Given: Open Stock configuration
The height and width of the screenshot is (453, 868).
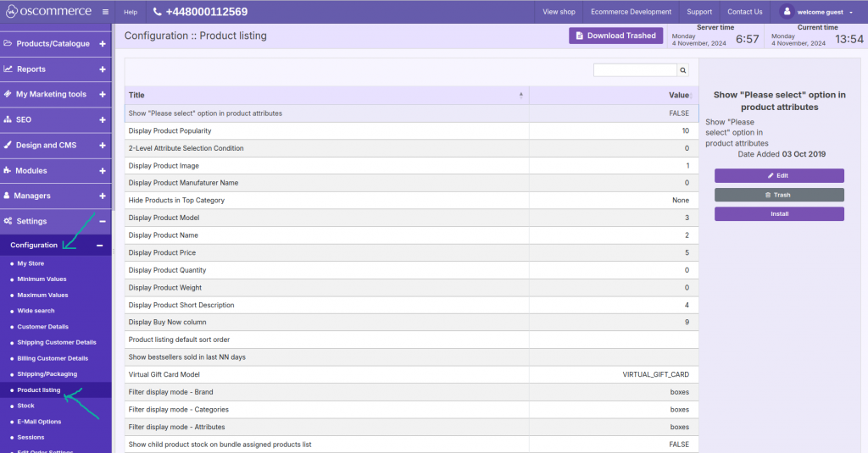Looking at the screenshot, I should coord(25,406).
